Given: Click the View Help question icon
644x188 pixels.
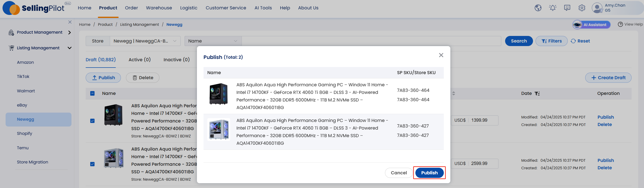Looking at the screenshot, I should (x=620, y=24).
